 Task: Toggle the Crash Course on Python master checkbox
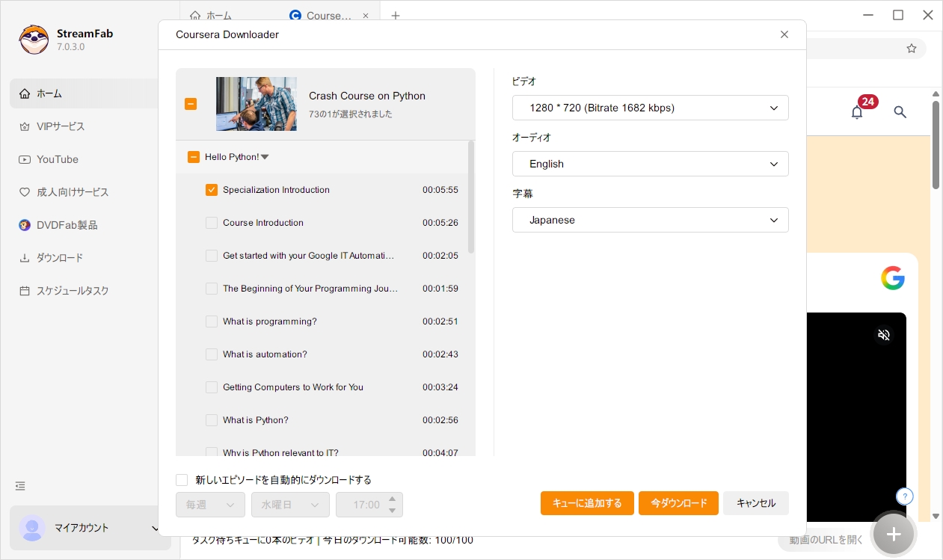(x=191, y=104)
